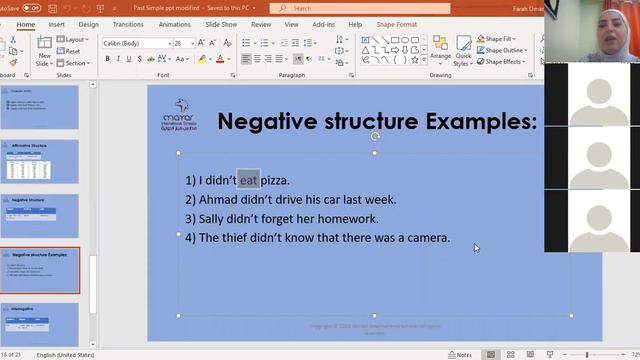The height and width of the screenshot is (360, 640).
Task: Select the triangle shape in gallery
Action: click(x=365, y=50)
